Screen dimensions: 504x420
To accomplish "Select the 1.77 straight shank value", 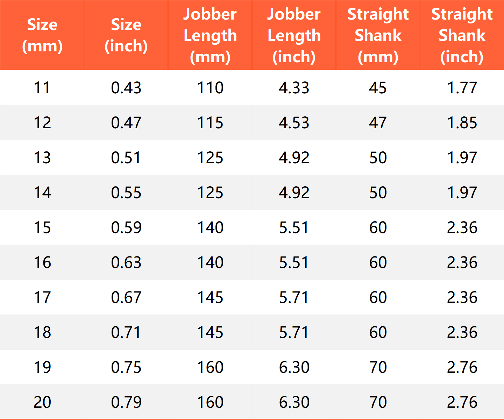I will click(x=462, y=88).
